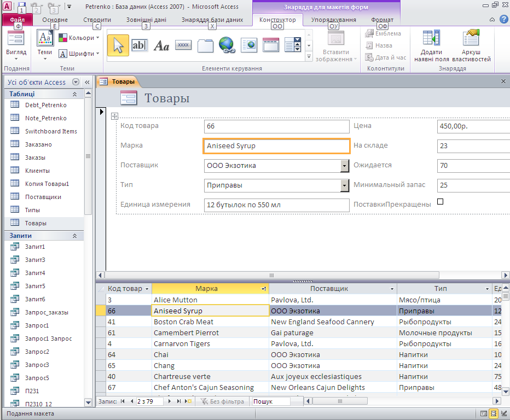Toggle the ПоставкиПрекращены checkbox

pos(440,202)
